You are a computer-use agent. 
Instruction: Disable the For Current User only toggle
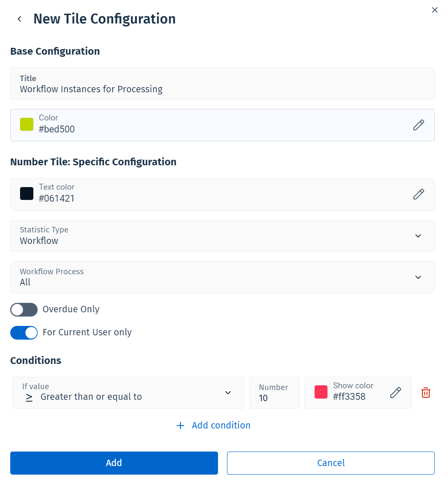(x=24, y=333)
